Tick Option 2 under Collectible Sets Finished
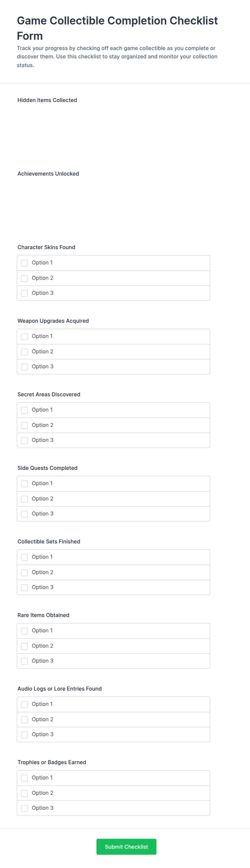Viewport: 250px width, 868px height. (x=24, y=572)
